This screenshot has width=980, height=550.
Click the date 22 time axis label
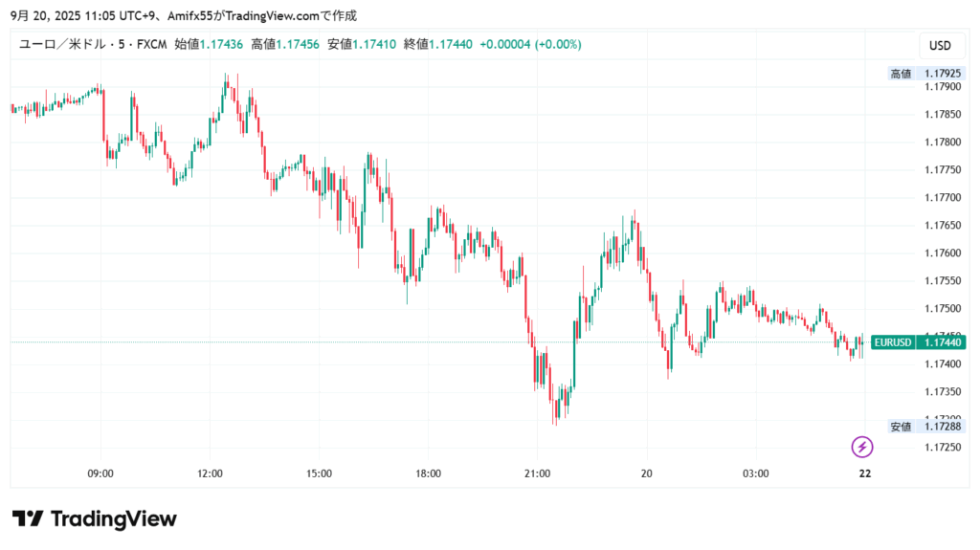coord(865,473)
